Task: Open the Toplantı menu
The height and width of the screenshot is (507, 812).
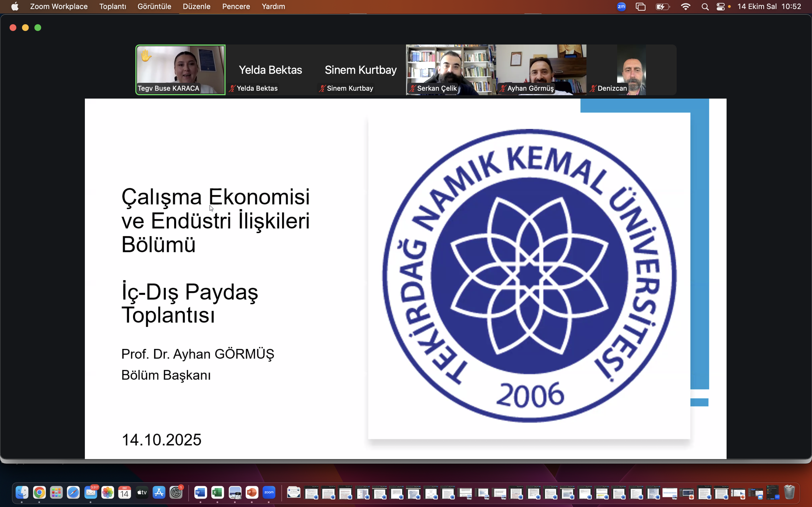Action: click(x=112, y=6)
